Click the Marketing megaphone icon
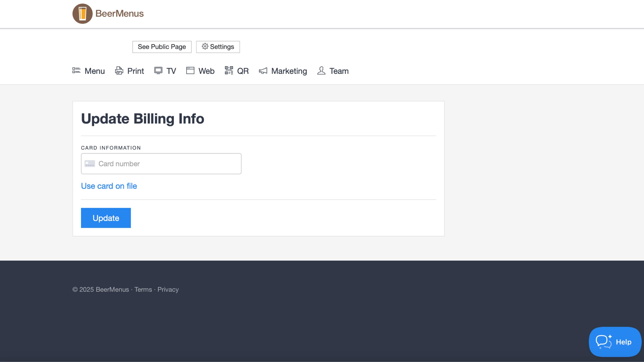The image size is (644, 362). pos(263,71)
